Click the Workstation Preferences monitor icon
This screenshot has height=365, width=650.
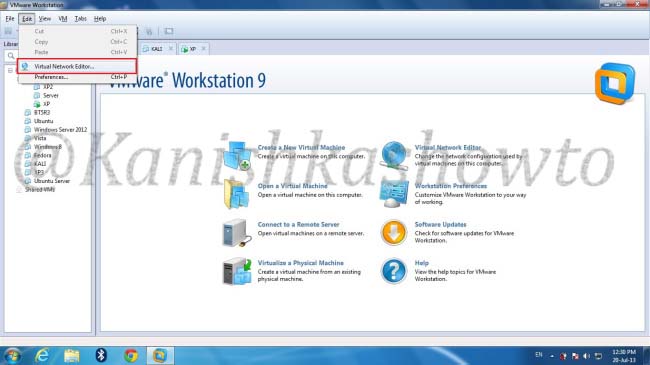(x=394, y=194)
